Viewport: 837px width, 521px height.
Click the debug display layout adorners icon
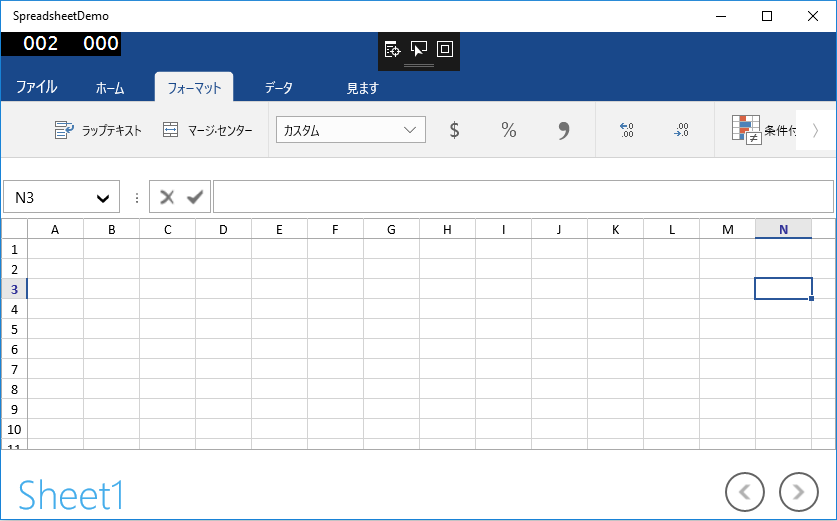(x=445, y=49)
